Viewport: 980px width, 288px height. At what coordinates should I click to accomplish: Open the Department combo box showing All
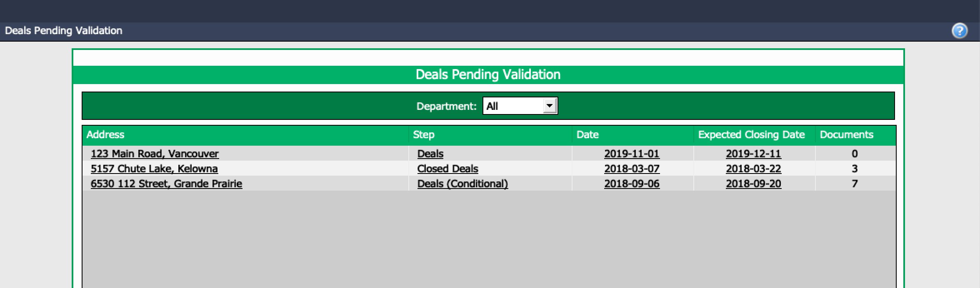520,106
